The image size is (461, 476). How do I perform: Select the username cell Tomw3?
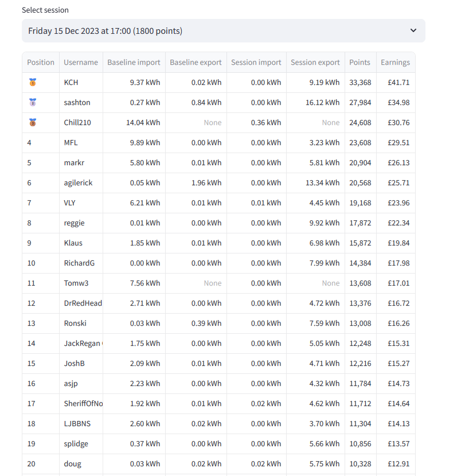(x=81, y=283)
